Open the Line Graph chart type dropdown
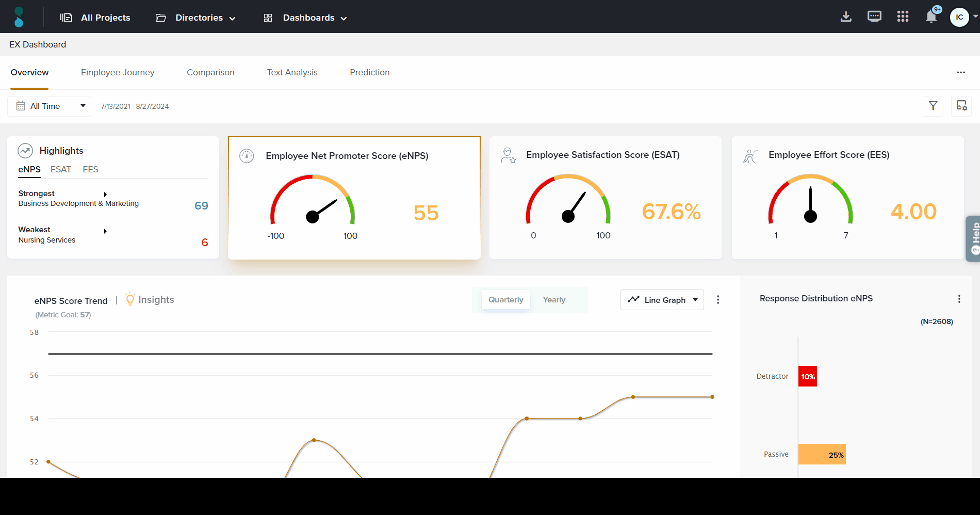This screenshot has width=980, height=515. click(662, 300)
